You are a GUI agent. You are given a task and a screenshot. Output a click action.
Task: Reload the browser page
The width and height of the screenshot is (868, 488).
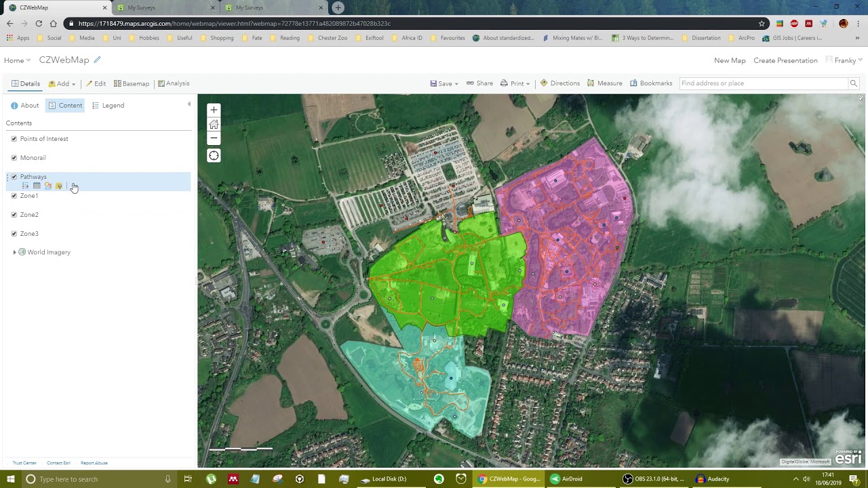coord(39,23)
